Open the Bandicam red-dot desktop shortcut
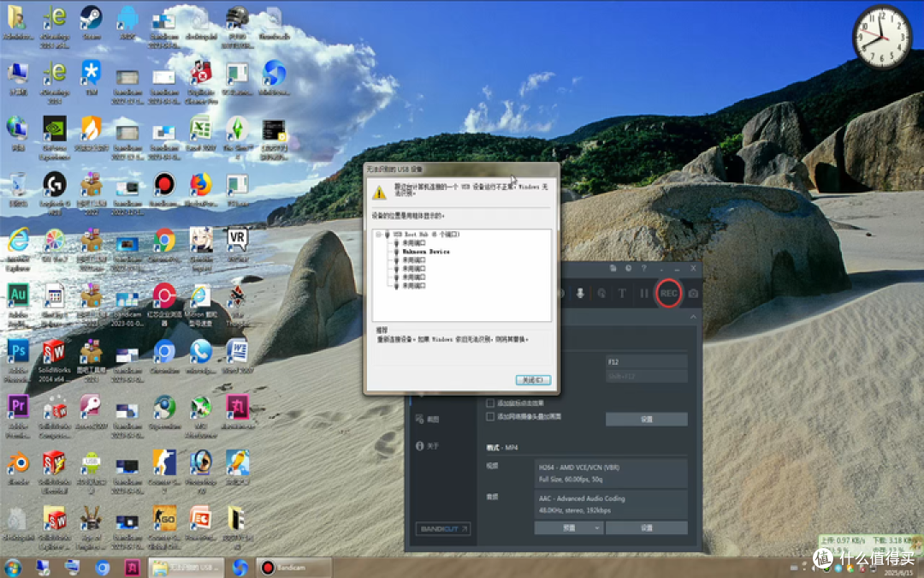Image resolution: width=924 pixels, height=578 pixels. tap(163, 189)
